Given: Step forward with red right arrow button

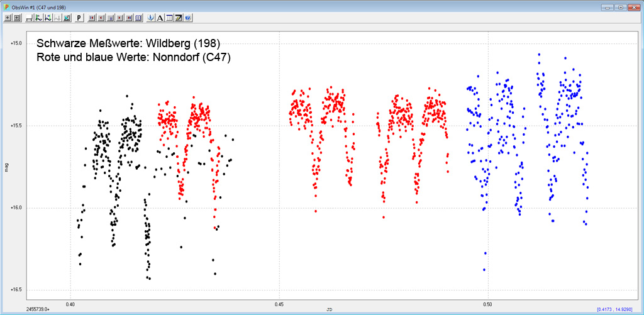Looking at the screenshot, I should pyautogui.click(x=119, y=18).
